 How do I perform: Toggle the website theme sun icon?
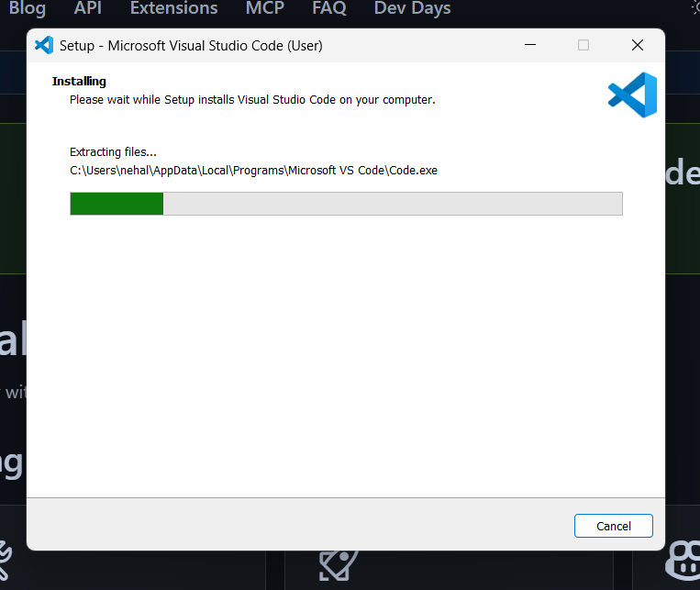695,9
